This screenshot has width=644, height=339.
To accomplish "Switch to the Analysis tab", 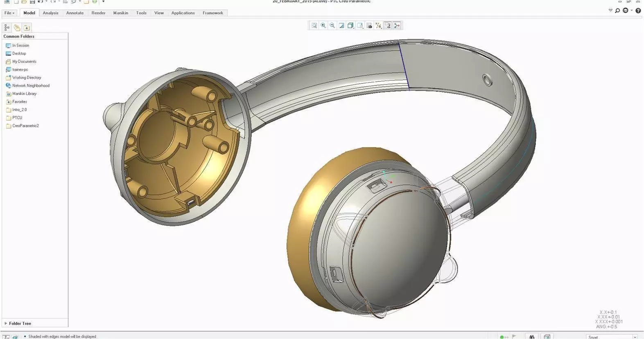I will pyautogui.click(x=50, y=13).
